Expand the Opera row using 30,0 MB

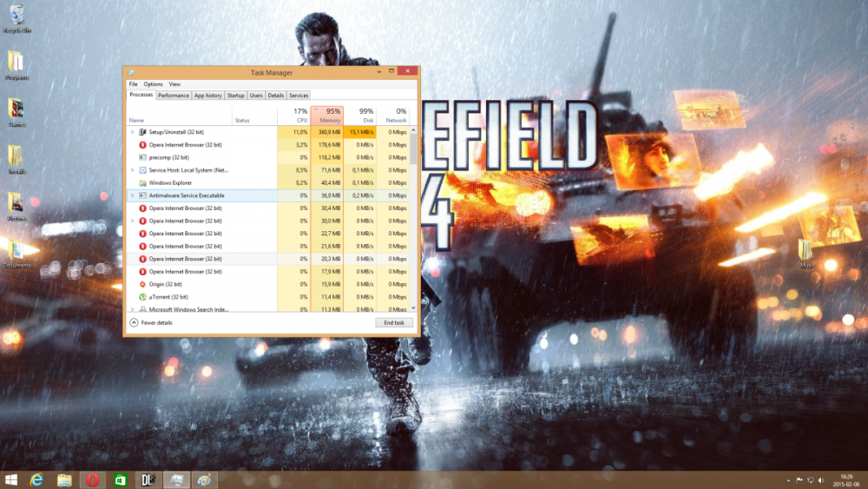(132, 221)
